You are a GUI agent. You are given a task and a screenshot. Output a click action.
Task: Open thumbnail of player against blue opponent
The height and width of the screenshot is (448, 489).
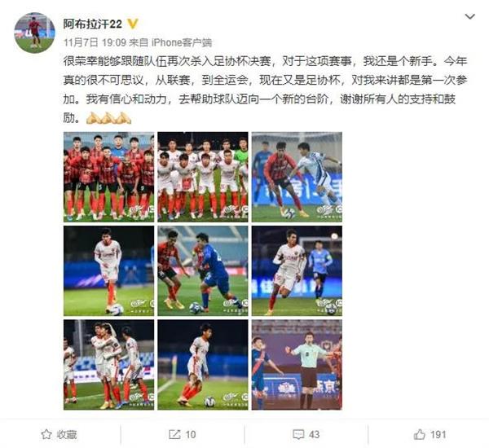click(203, 271)
